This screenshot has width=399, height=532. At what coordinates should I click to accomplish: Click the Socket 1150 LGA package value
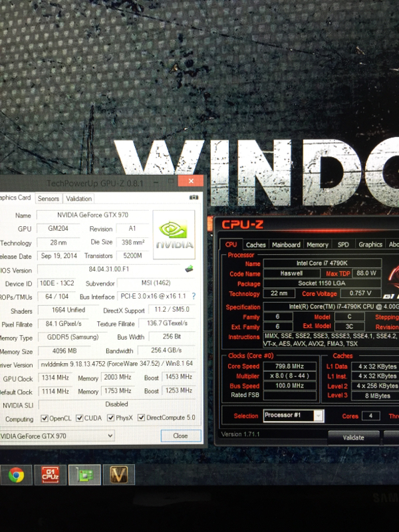coord(322,283)
